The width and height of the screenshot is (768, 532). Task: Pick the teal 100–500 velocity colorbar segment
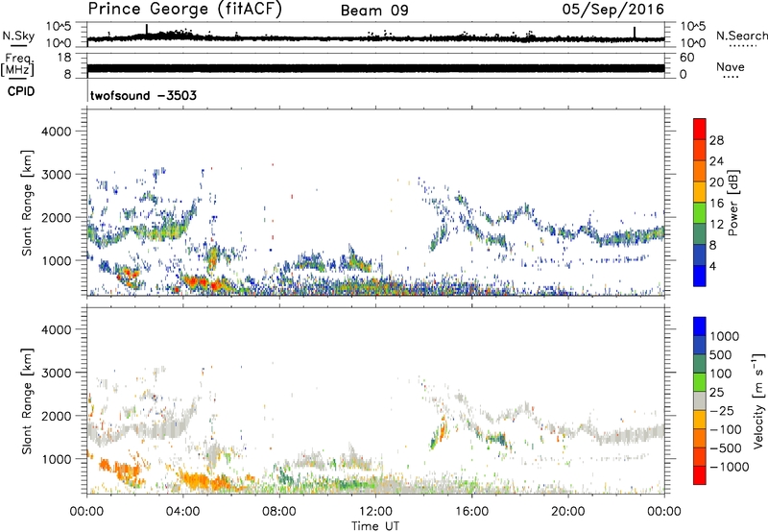coord(700,364)
